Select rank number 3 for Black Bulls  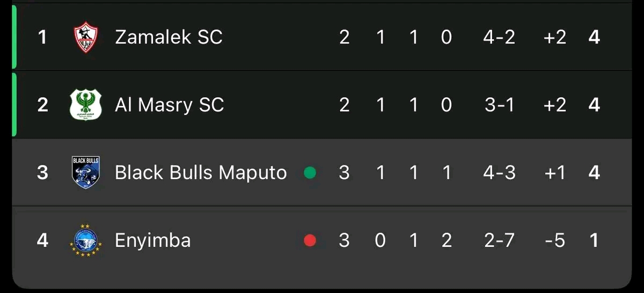[x=42, y=172]
